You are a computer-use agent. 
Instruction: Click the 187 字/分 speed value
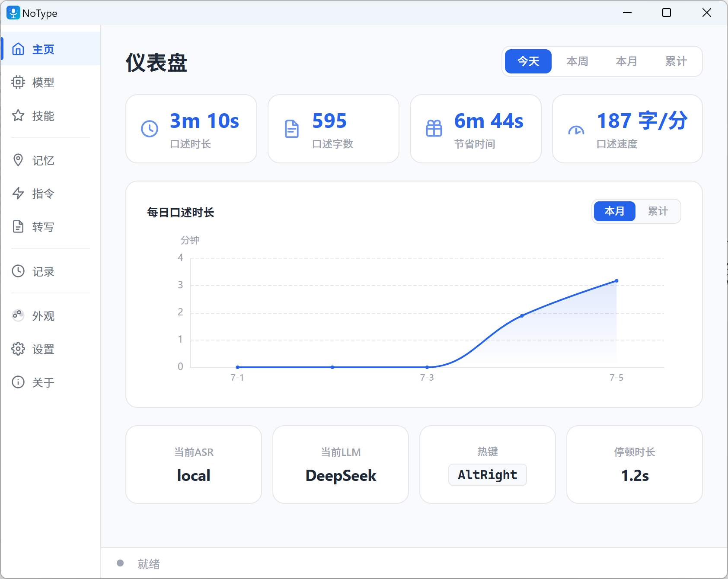(642, 121)
